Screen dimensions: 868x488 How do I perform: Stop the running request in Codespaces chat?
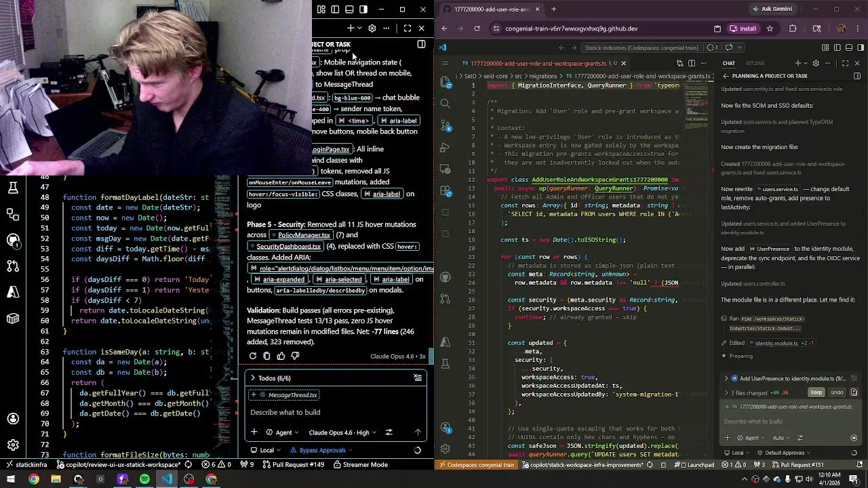854,438
